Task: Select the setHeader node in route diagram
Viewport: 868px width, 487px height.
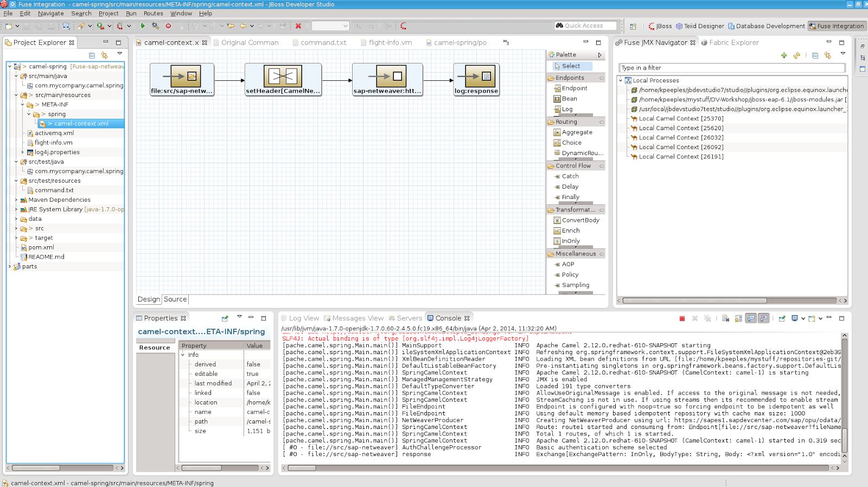Action: (283, 80)
